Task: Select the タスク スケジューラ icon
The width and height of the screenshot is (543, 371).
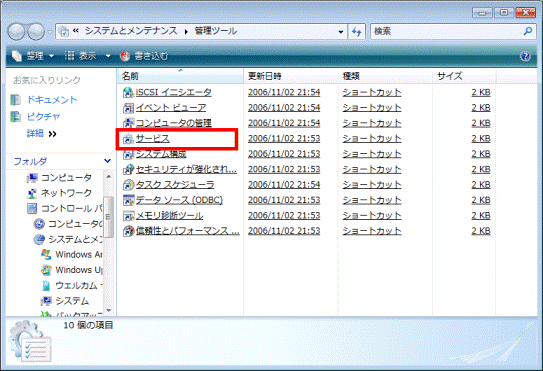Action: (x=128, y=185)
